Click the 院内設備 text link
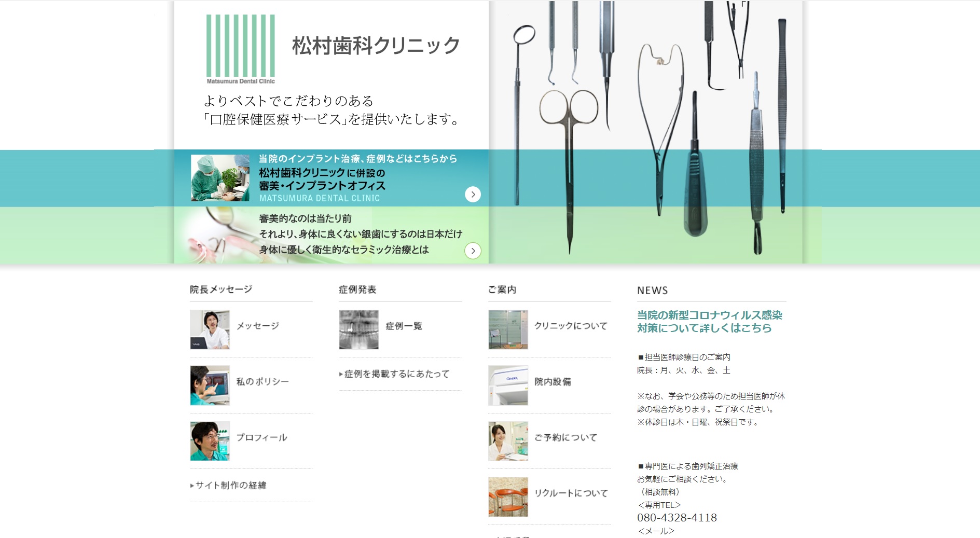 [x=553, y=382]
